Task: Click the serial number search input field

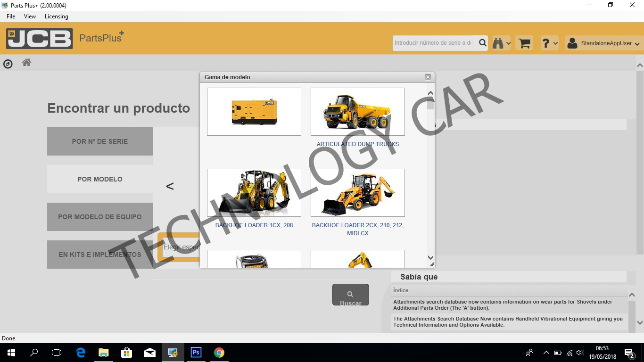Action: [434, 43]
